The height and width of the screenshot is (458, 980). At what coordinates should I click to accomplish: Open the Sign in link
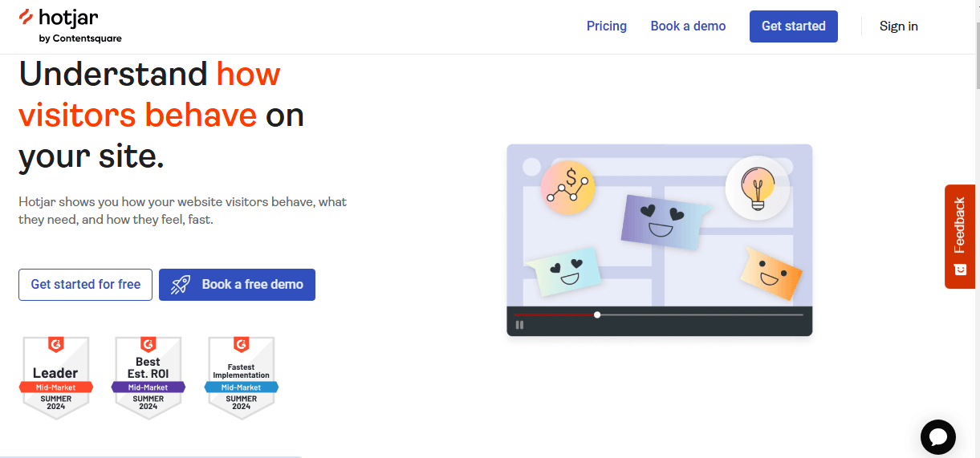[899, 26]
